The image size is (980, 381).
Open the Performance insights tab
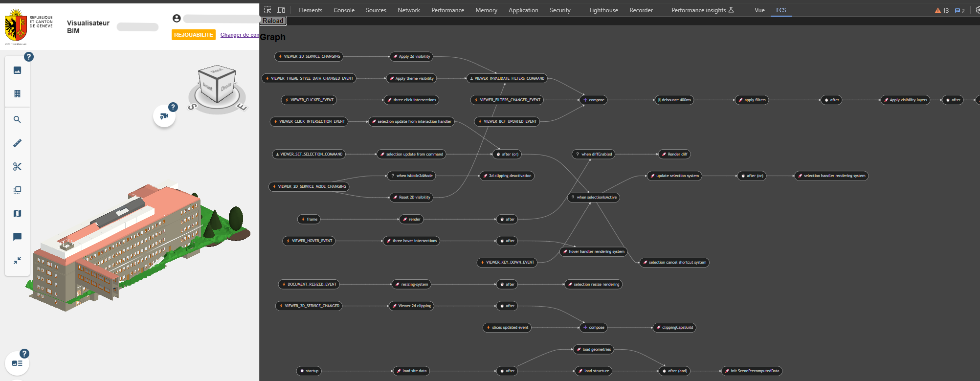coord(702,10)
